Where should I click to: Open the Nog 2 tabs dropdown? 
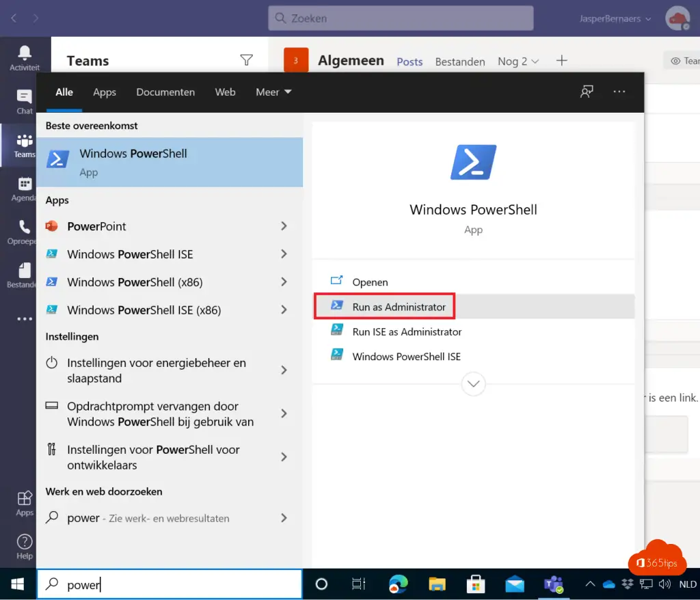point(518,62)
